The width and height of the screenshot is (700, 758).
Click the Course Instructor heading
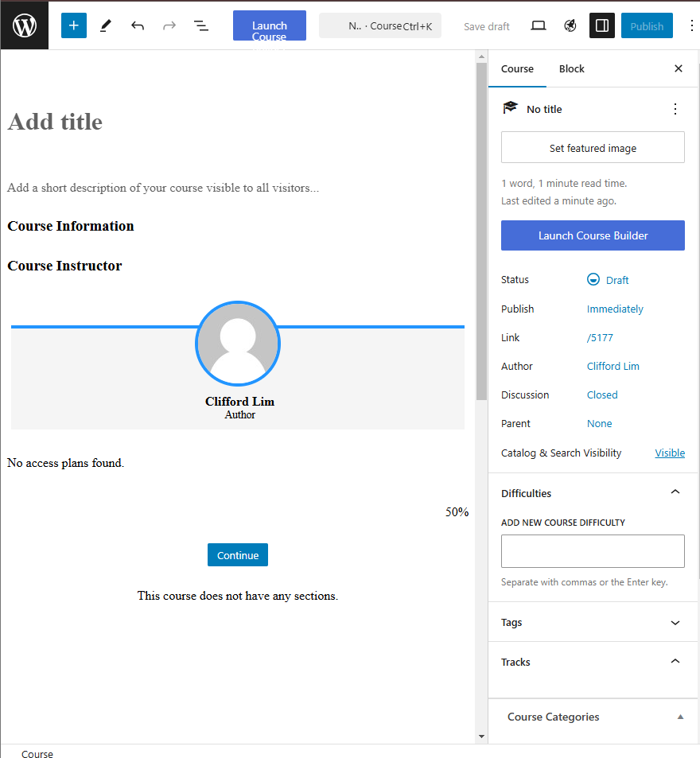(64, 266)
